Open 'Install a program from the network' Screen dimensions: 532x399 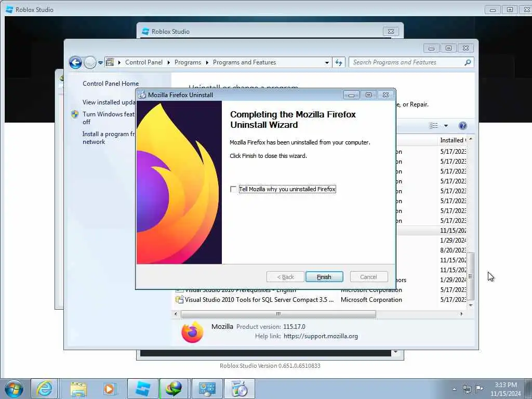[109, 138]
